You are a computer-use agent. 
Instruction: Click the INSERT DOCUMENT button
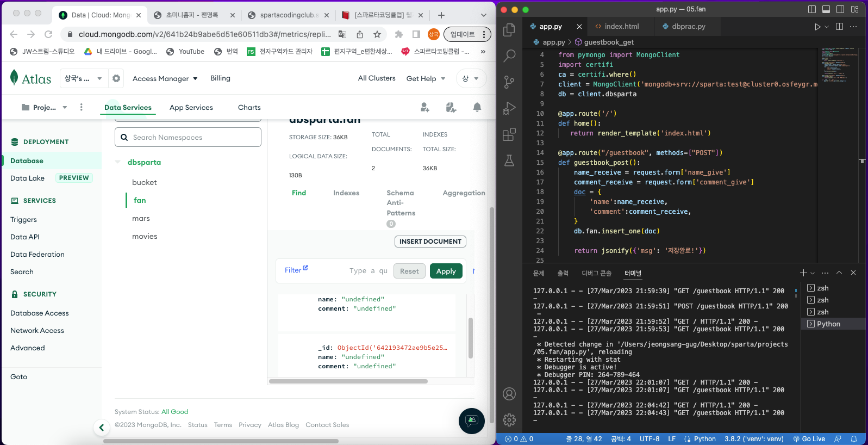430,242
